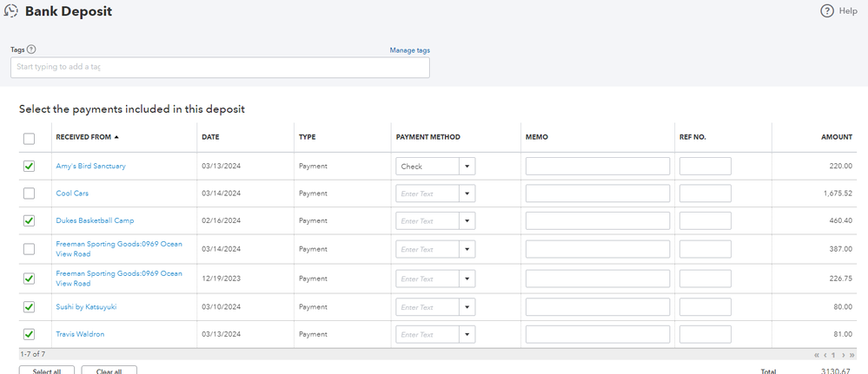Viewport: 868px width, 374px height.
Task: Open payment method dropdown for Amy's Bird Sanctuary
Action: point(467,167)
